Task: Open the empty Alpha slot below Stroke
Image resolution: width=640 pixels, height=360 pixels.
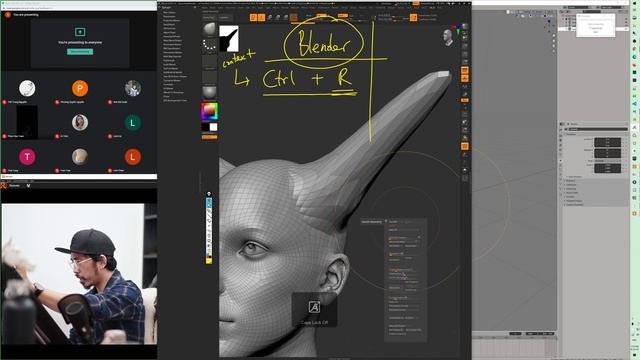Action: 209,61
